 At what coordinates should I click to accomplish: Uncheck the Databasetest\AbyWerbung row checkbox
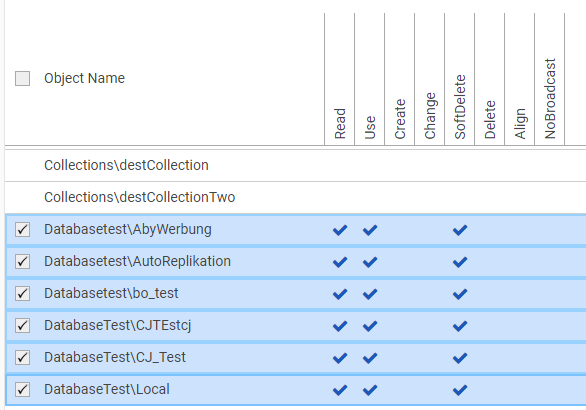coord(22,229)
